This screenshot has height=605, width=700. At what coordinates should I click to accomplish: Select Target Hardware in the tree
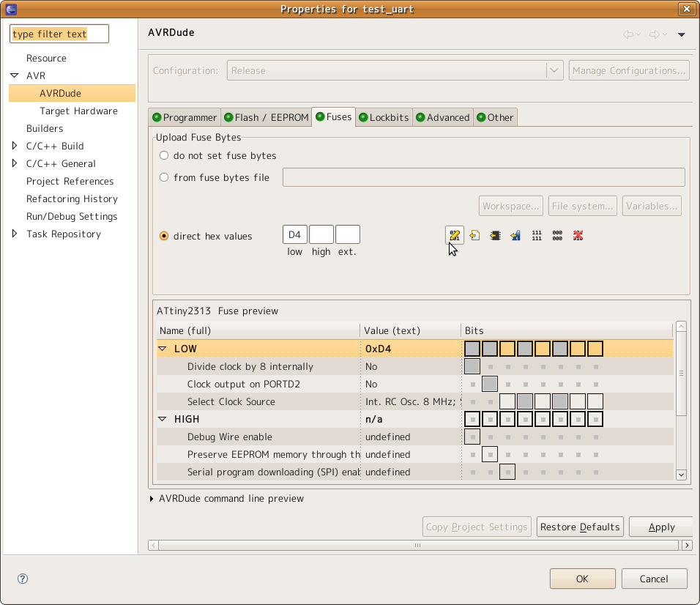[x=78, y=111]
